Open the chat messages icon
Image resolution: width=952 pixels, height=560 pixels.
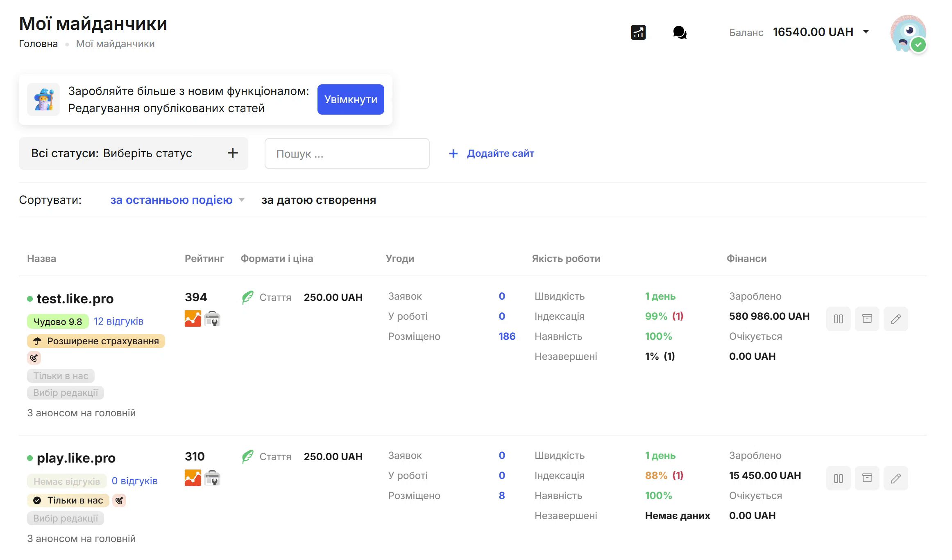[x=680, y=32]
